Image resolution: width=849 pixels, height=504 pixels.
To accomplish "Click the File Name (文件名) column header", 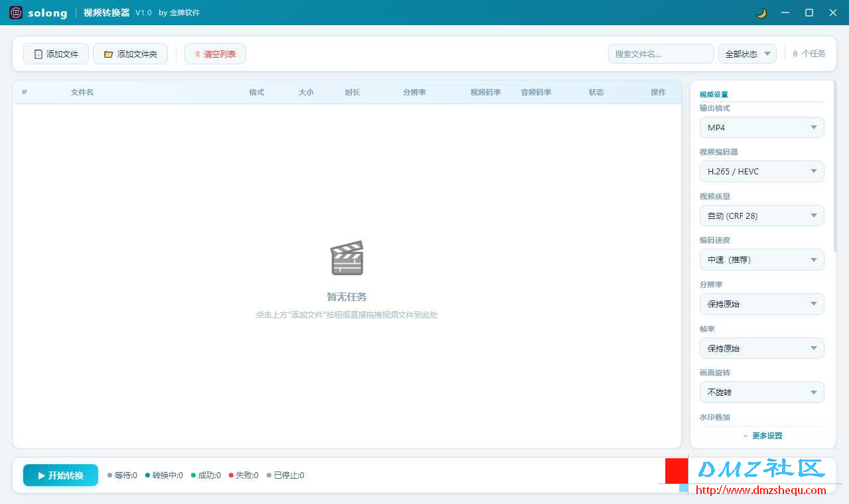I will tap(82, 92).
